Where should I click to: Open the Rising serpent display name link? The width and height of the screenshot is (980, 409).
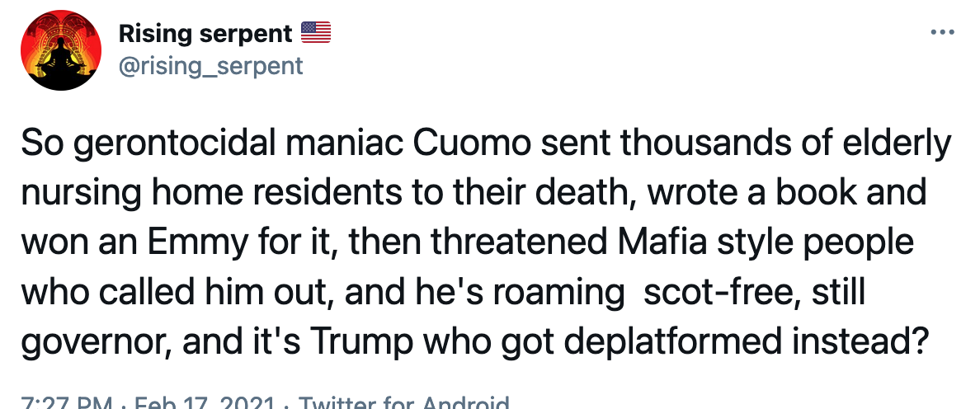click(205, 33)
